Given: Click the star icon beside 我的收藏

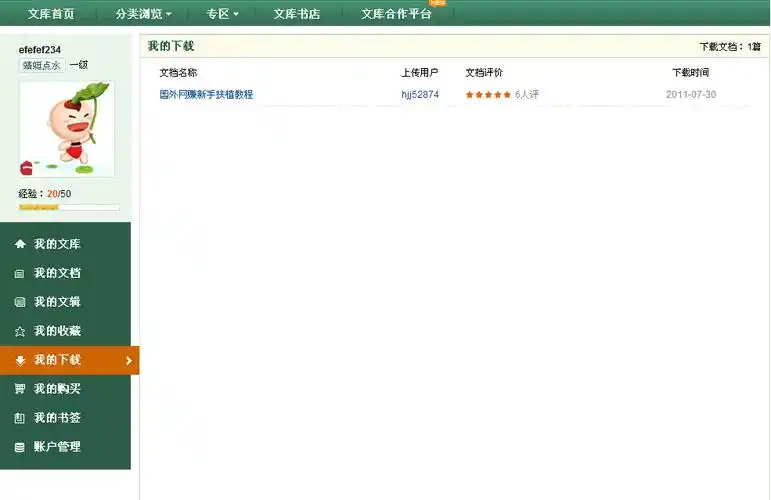Looking at the screenshot, I should point(20,331).
